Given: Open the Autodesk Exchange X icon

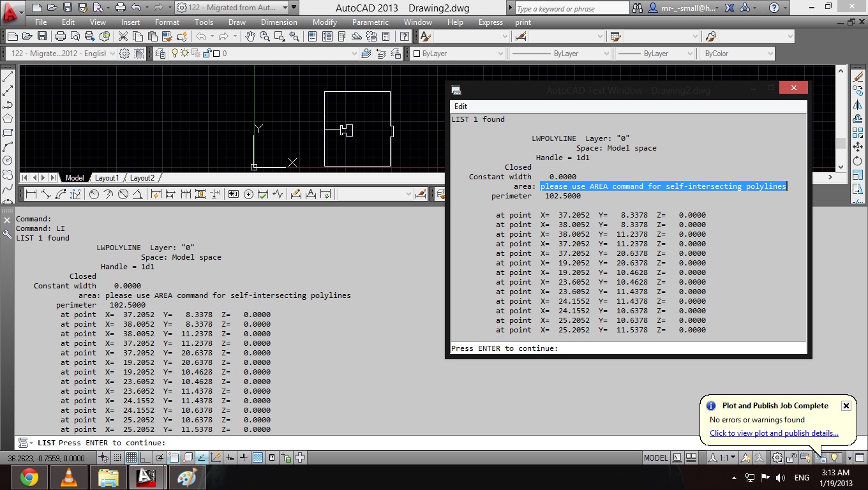Looking at the screenshot, I should tap(730, 8).
